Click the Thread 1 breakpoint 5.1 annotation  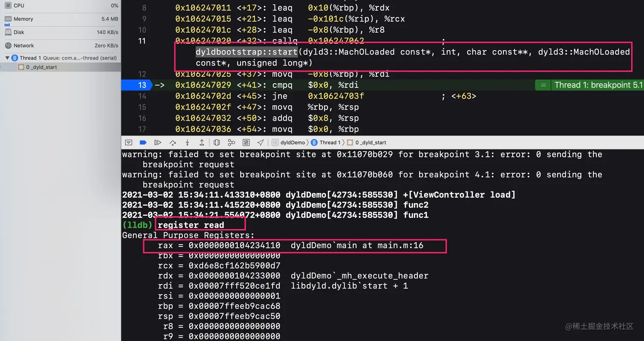coord(589,85)
